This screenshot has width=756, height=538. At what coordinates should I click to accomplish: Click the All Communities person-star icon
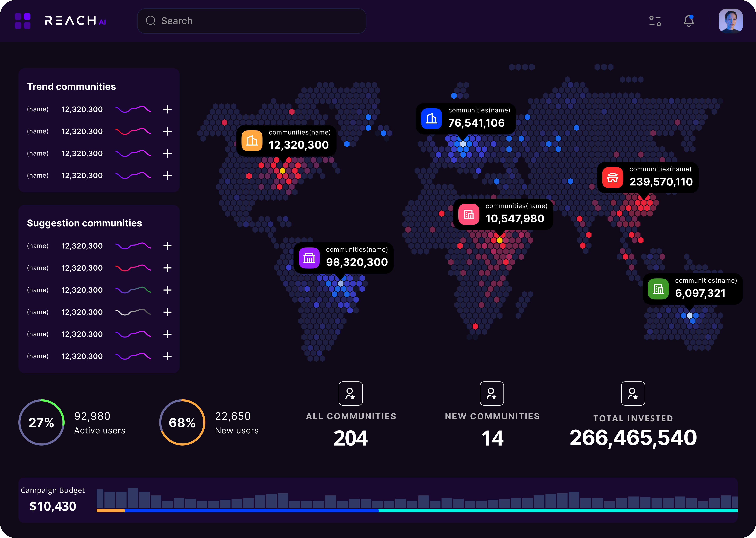click(351, 394)
